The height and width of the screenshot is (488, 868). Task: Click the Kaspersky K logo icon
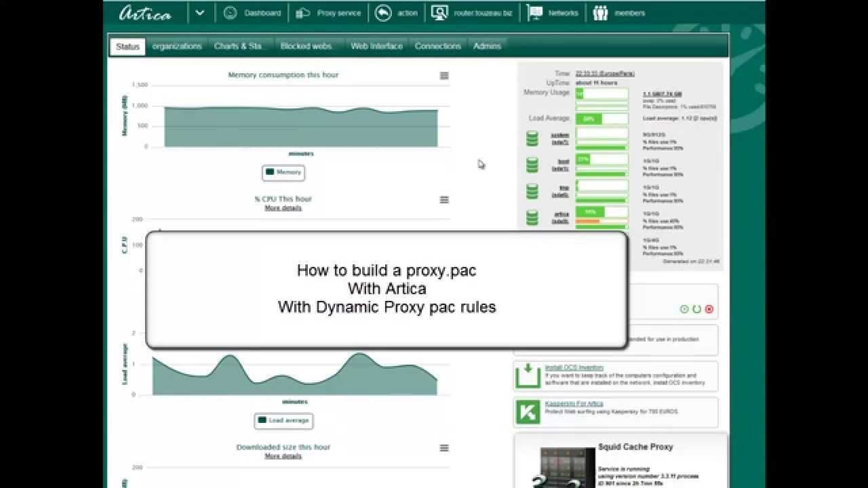pos(528,412)
